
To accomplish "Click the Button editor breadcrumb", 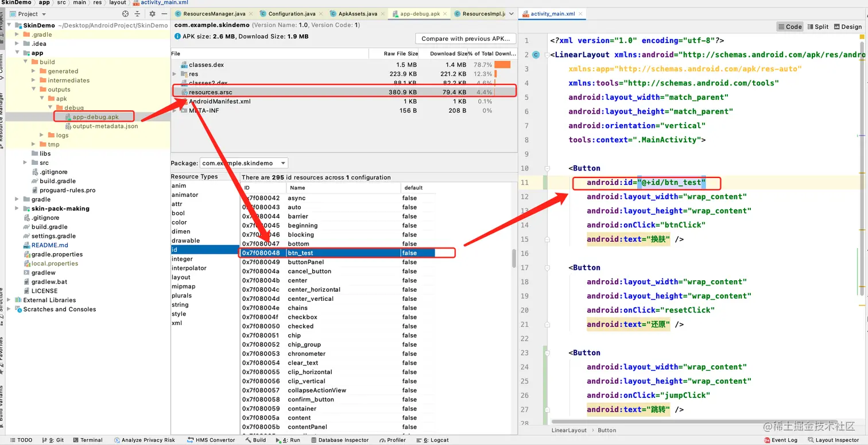I will tap(607, 430).
